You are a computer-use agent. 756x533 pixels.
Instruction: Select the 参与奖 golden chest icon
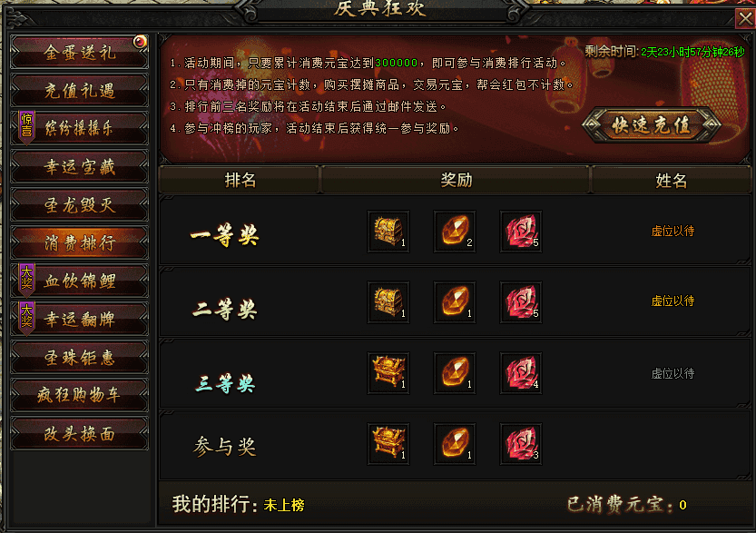(388, 444)
